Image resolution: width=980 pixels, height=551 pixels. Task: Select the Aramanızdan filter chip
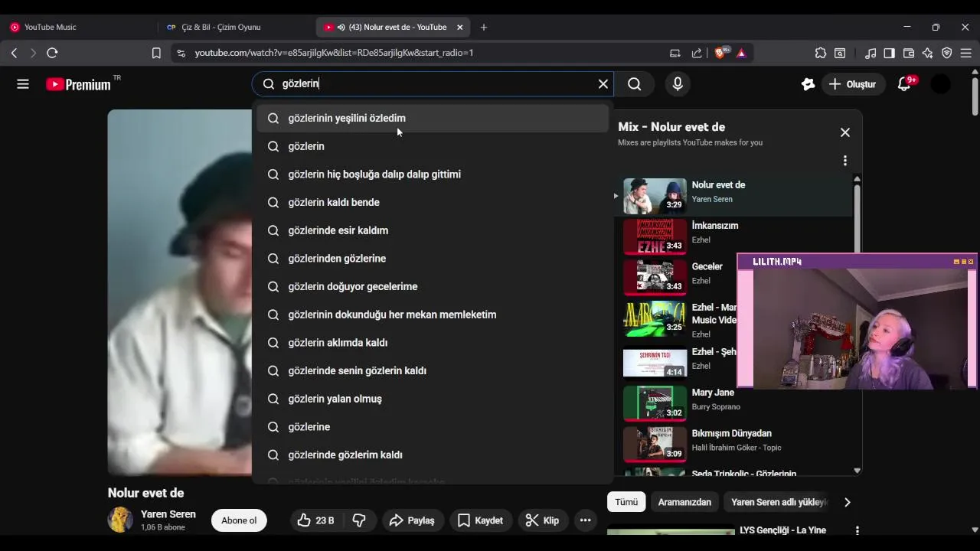(684, 502)
